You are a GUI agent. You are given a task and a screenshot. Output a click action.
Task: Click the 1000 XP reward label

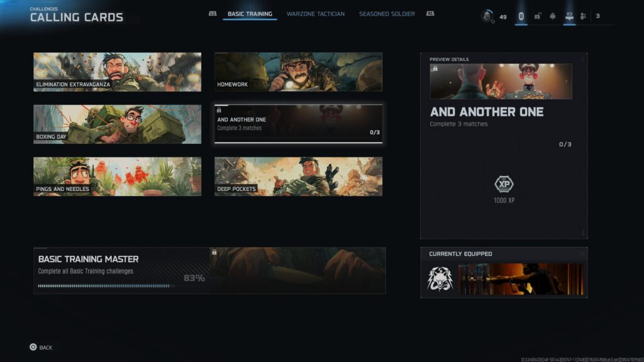(504, 200)
